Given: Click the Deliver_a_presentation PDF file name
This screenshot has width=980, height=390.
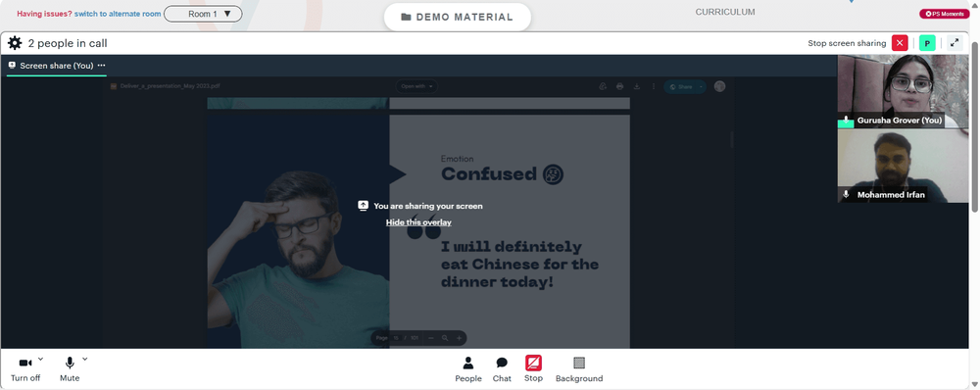Looking at the screenshot, I should pos(170,86).
